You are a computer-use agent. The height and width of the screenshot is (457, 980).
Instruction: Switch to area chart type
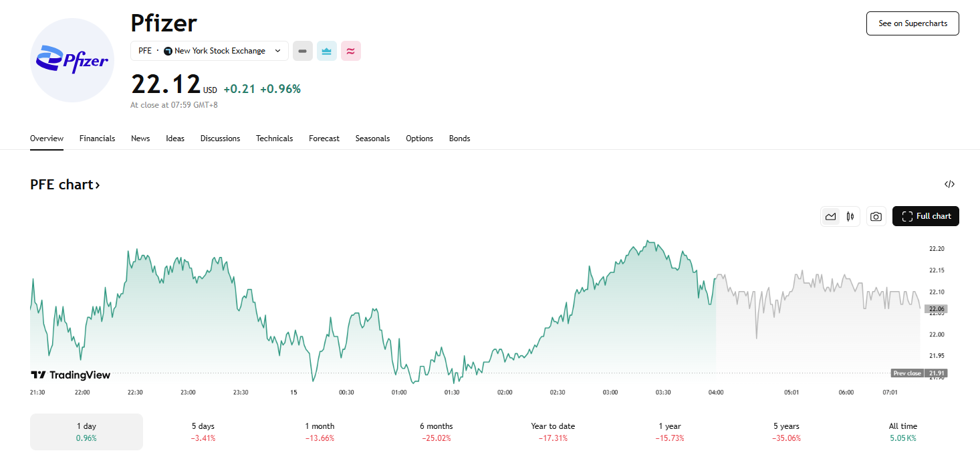[830, 216]
